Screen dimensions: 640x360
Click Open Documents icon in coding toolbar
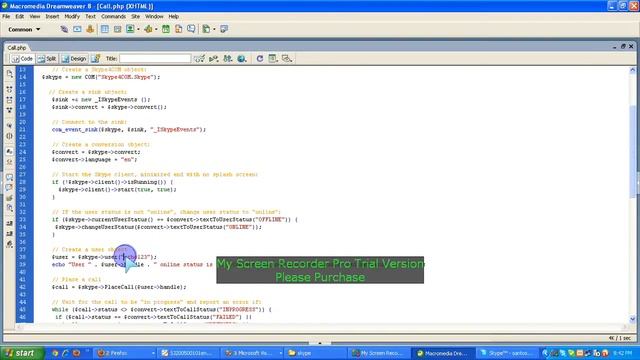9,74
